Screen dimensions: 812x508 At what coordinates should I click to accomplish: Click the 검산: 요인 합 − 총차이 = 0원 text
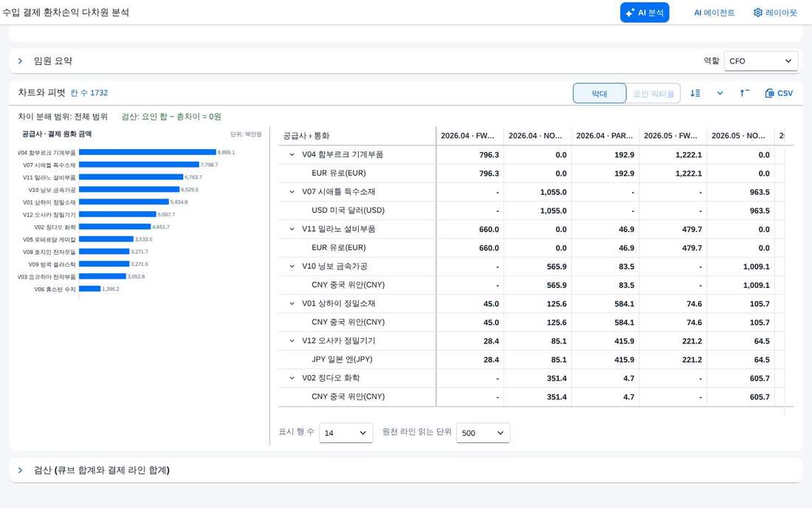click(171, 117)
